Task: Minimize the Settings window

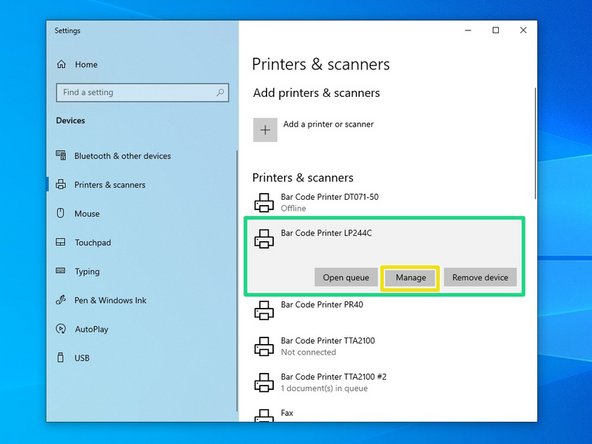Action: click(x=468, y=30)
